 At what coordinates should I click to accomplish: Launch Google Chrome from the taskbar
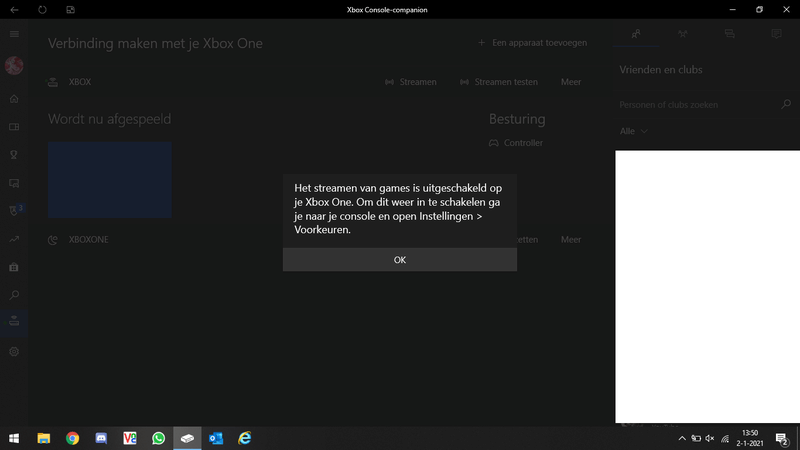tap(72, 438)
